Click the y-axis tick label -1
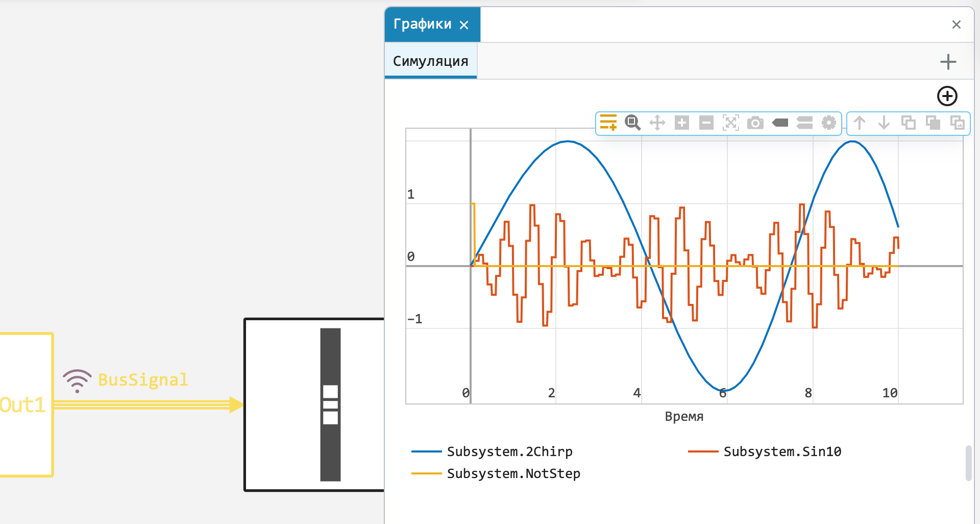This screenshot has height=524, width=980. point(414,319)
